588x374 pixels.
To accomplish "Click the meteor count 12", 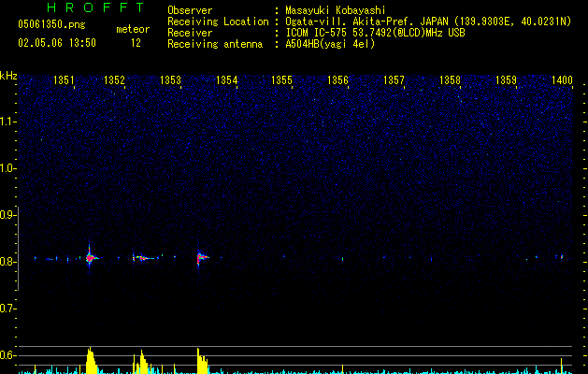I will pos(136,43).
